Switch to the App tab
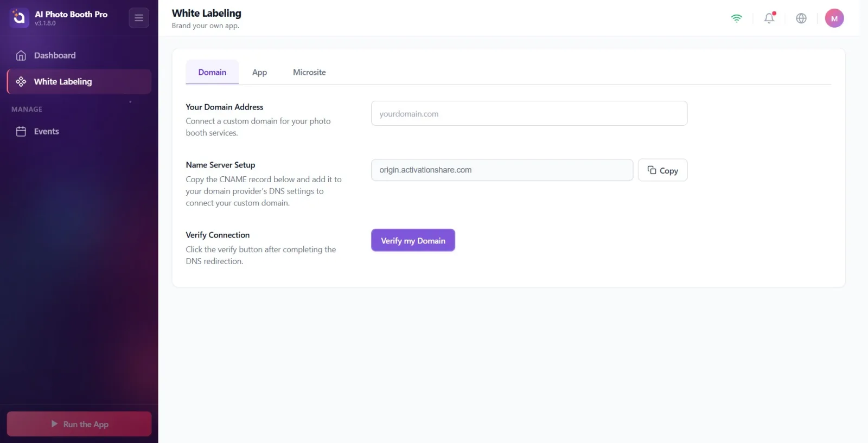Viewport: 868px width, 443px height. 259,72
